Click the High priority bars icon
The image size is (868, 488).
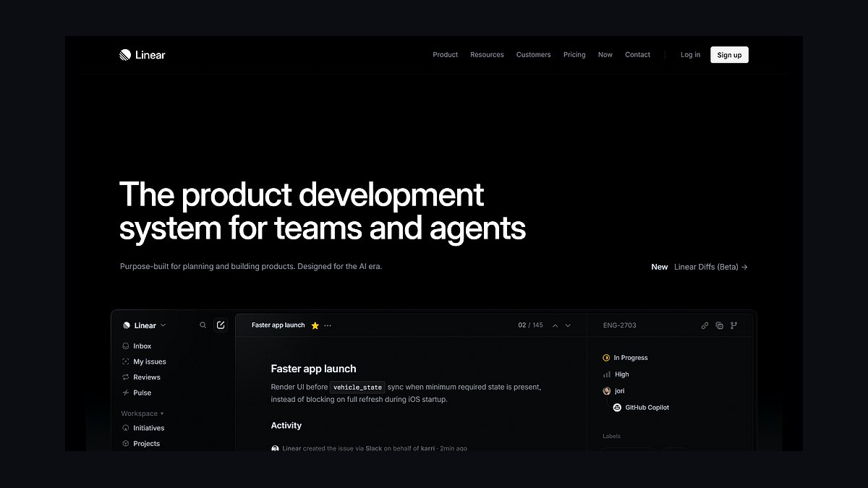click(x=606, y=374)
